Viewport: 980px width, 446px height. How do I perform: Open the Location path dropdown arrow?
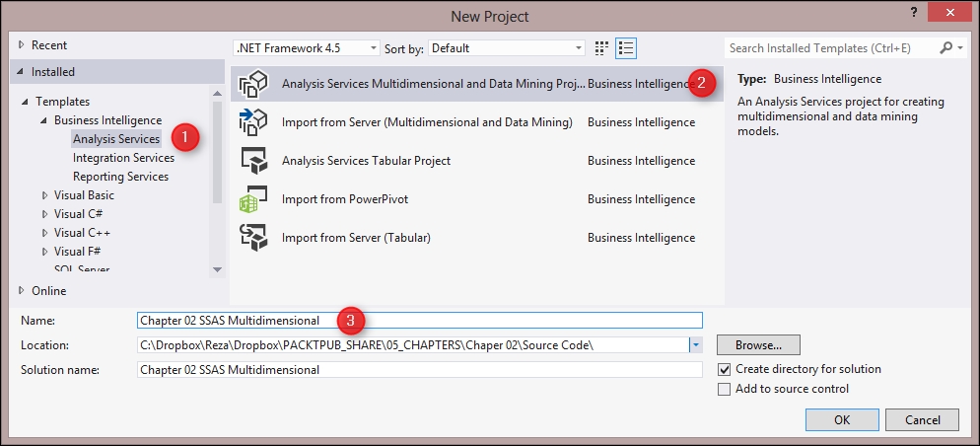click(x=696, y=344)
